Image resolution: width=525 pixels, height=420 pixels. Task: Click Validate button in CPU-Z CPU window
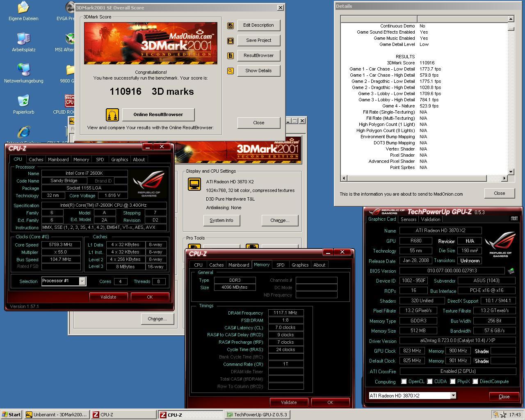tap(108, 297)
